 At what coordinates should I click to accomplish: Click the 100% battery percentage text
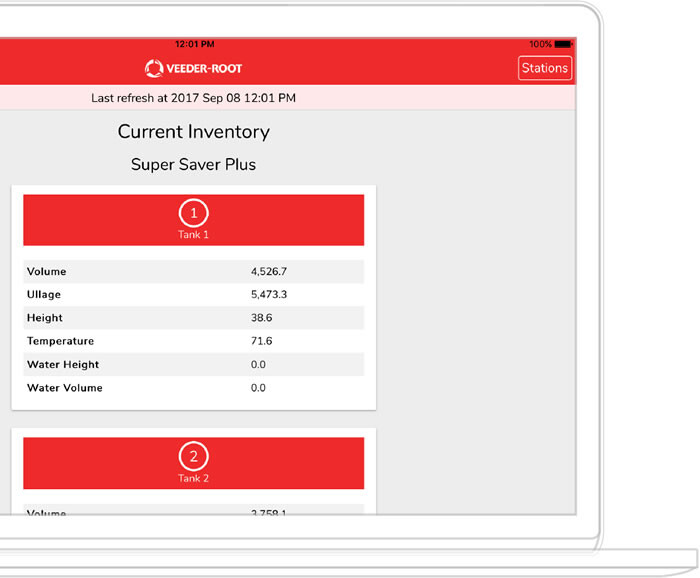[541, 44]
